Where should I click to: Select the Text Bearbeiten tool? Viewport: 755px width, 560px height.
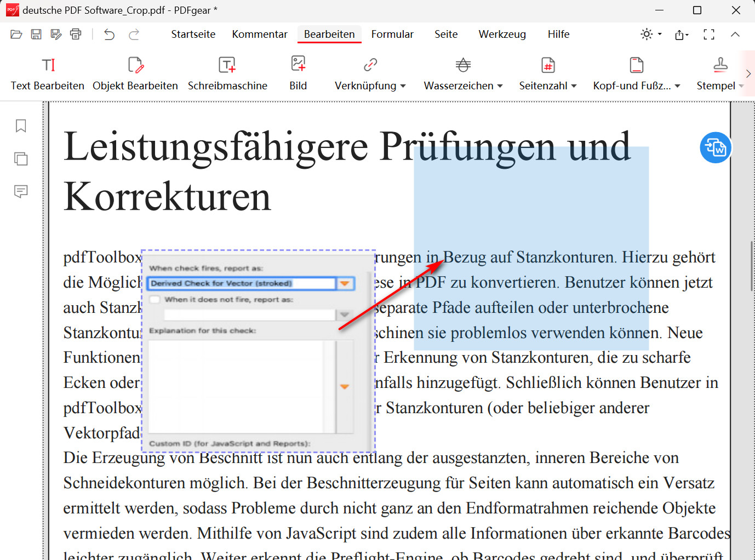tap(48, 72)
